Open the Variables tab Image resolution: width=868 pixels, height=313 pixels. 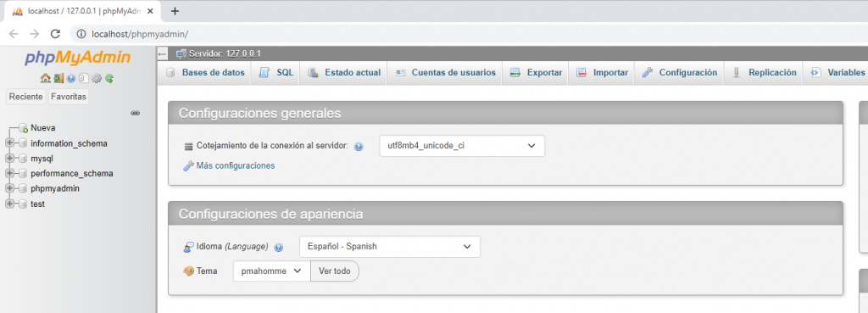(x=836, y=73)
